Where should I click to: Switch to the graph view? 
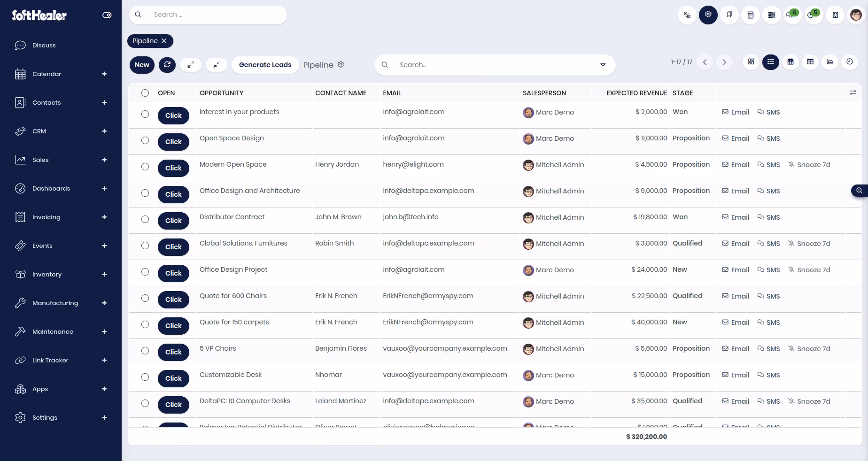[x=830, y=62]
